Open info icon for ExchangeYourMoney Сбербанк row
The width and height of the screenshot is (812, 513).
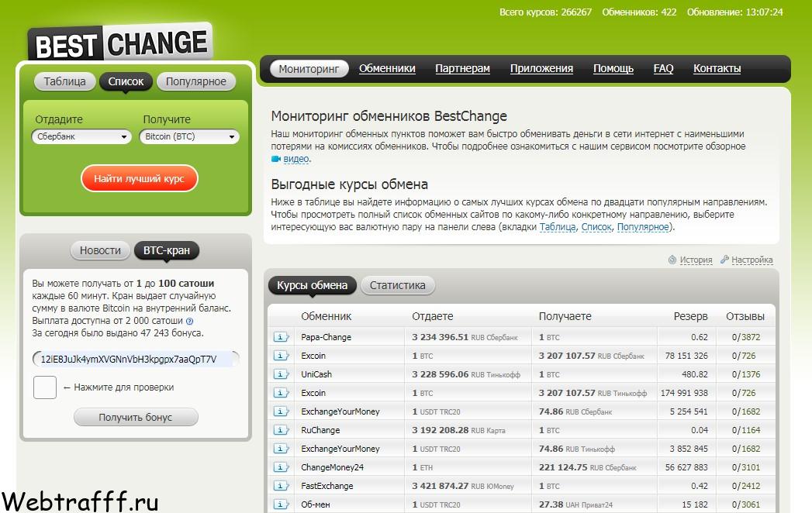[281, 411]
